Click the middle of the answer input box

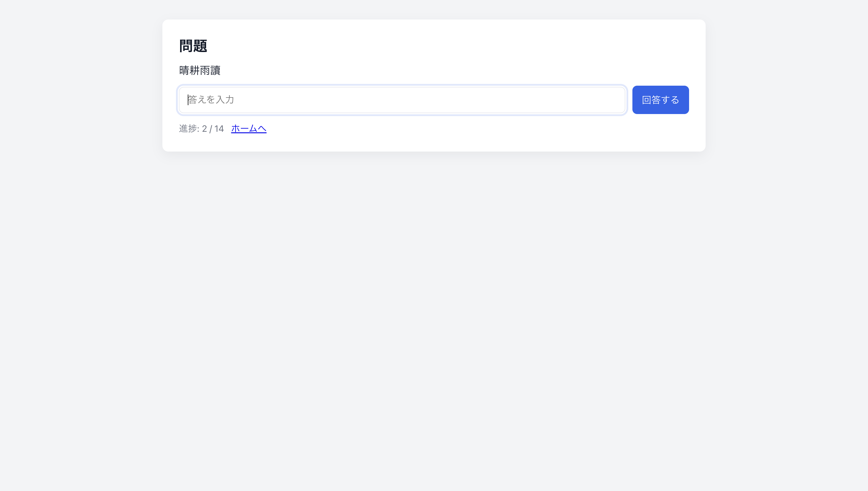pyautogui.click(x=402, y=100)
